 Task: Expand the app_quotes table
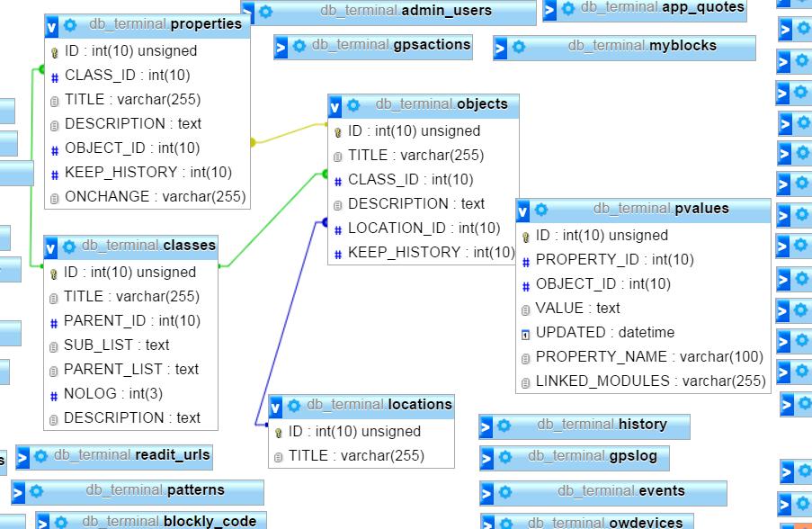pos(549,9)
